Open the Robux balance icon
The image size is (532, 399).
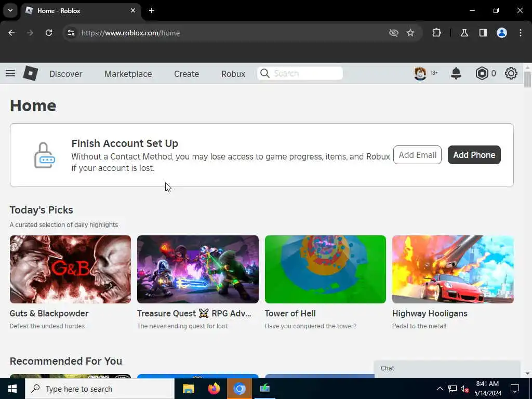(x=482, y=73)
